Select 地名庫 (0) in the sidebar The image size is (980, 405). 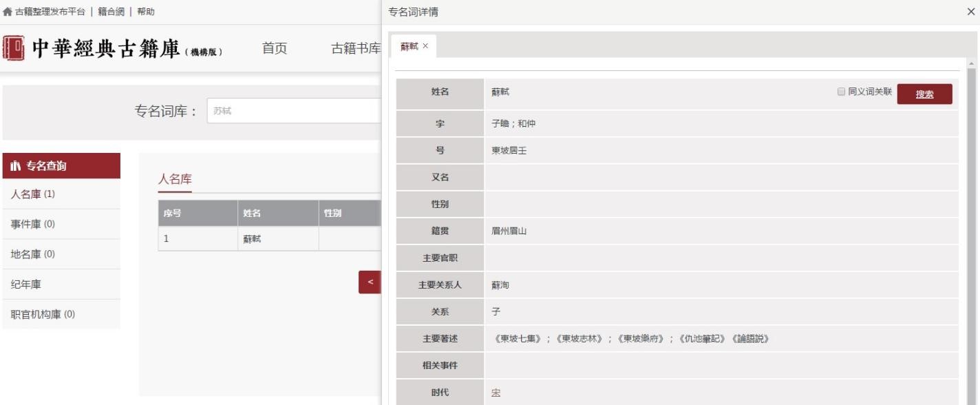click(x=33, y=254)
